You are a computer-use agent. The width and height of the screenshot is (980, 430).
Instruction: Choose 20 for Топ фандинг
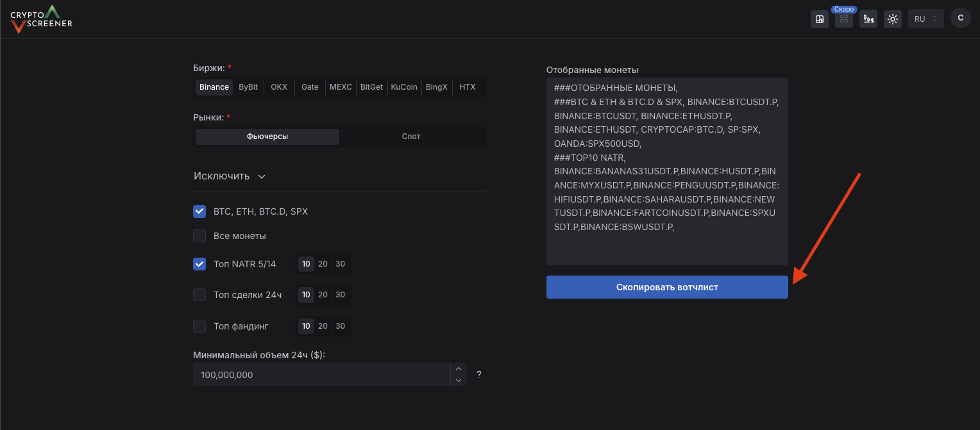click(x=323, y=326)
